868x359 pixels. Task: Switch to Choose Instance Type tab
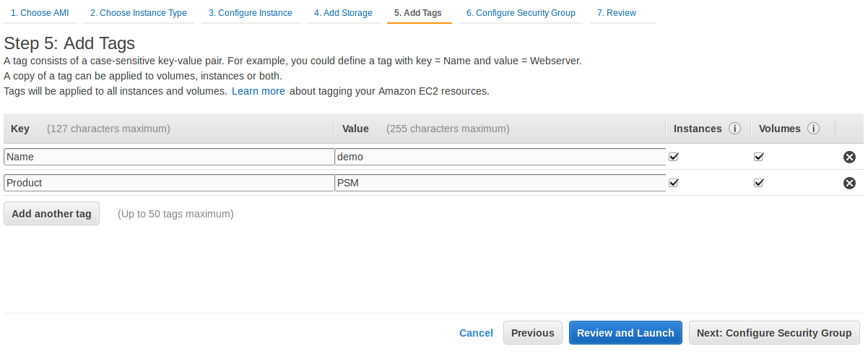(139, 13)
